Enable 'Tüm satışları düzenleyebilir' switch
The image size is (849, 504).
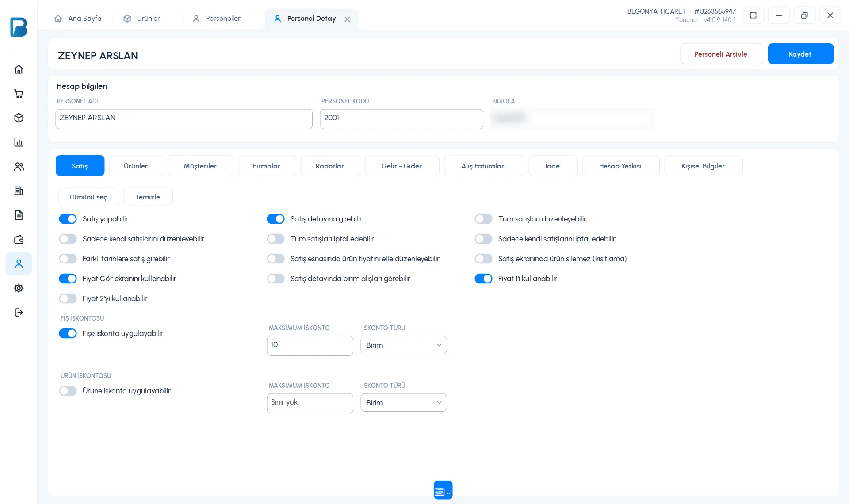coord(484,219)
